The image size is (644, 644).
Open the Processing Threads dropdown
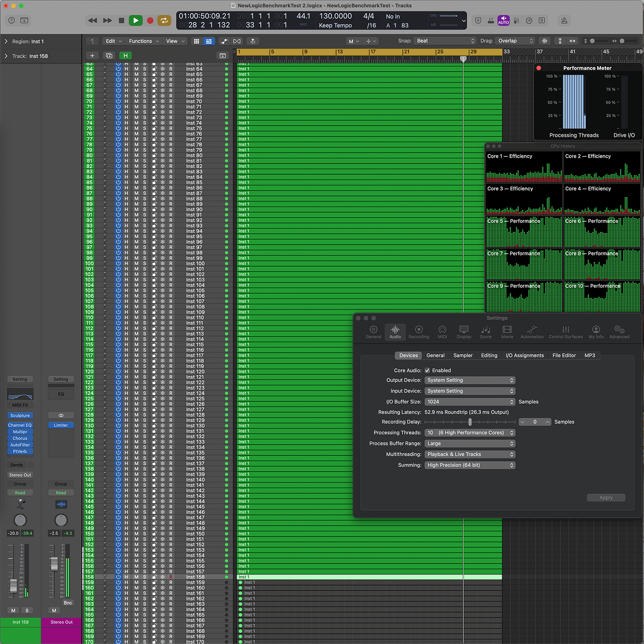(x=470, y=433)
